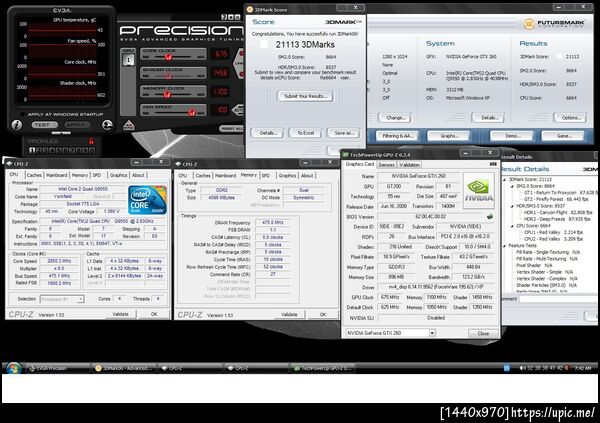
Task: Click Filtering & AA button in 3DMark06
Action: click(398, 136)
